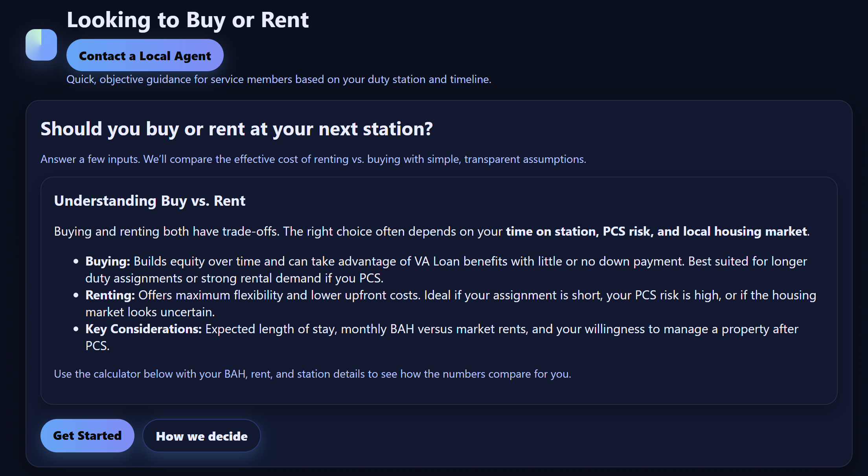The image size is (868, 476).
Task: Click the Use the calculator below note
Action: 312,374
